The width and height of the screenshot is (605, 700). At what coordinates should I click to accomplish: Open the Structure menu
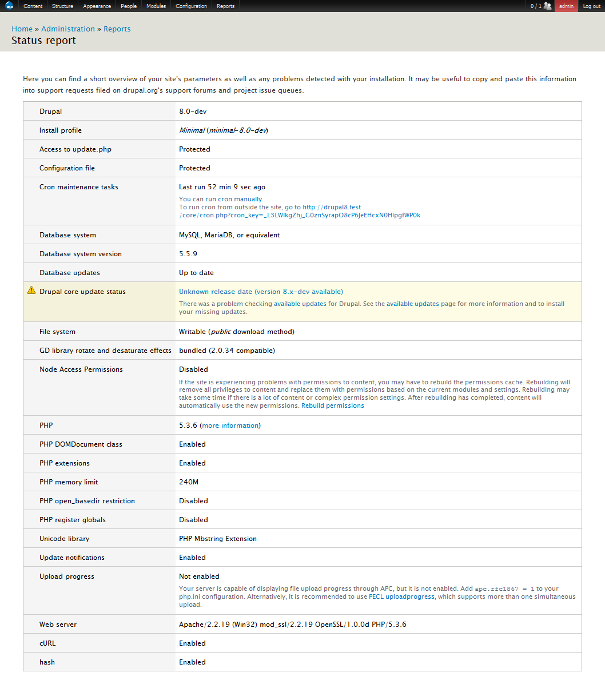[62, 6]
